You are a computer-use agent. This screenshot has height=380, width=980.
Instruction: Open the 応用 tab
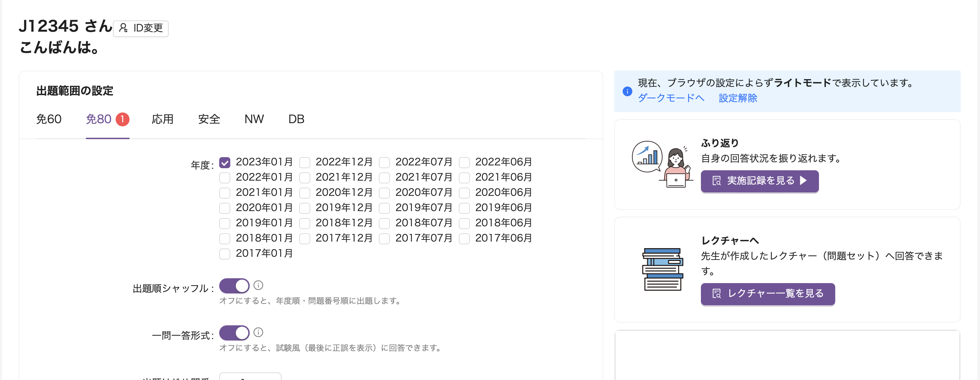tap(162, 119)
